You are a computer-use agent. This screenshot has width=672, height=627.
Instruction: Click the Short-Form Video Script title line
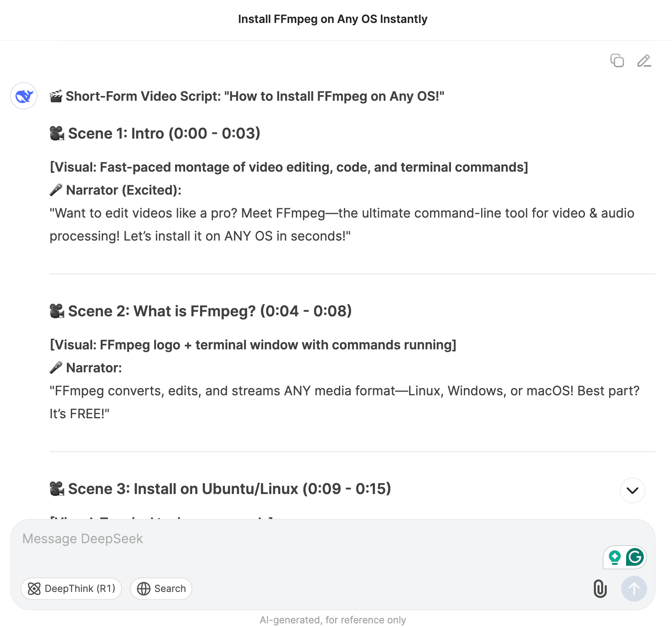[247, 96]
